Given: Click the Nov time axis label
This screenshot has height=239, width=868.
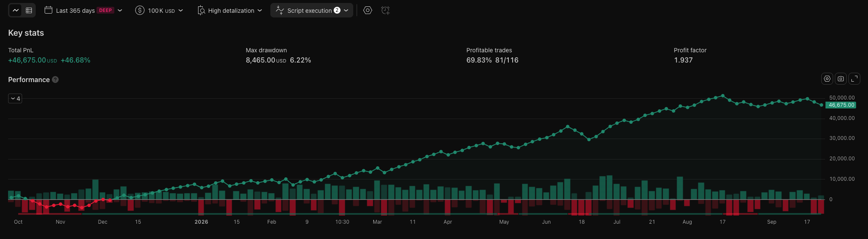Looking at the screenshot, I should (x=60, y=222).
